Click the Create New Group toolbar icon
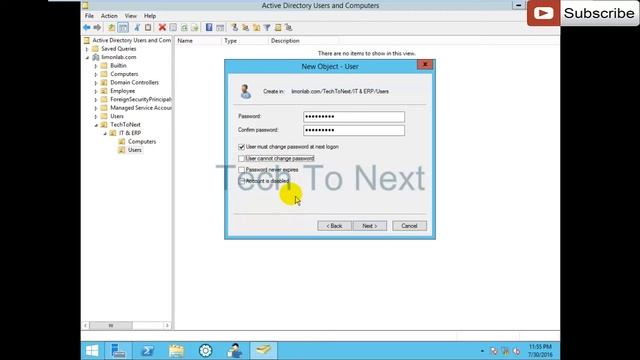640x360 pixels. tap(245, 27)
